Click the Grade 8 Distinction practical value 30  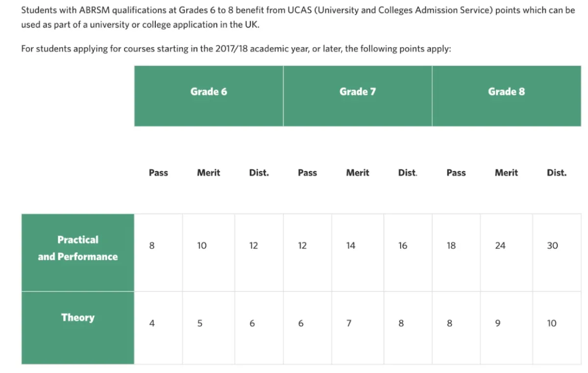pyautogui.click(x=552, y=246)
